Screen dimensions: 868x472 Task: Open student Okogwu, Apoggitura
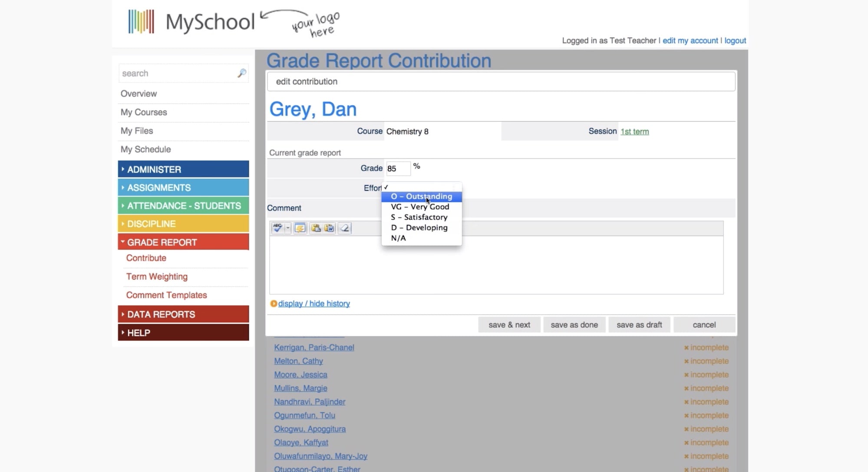pos(310,429)
